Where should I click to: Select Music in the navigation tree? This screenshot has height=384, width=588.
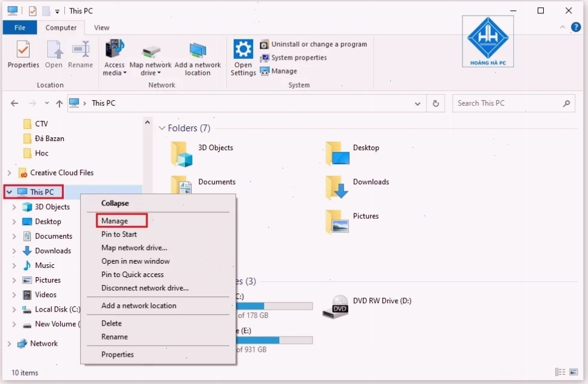point(39,266)
